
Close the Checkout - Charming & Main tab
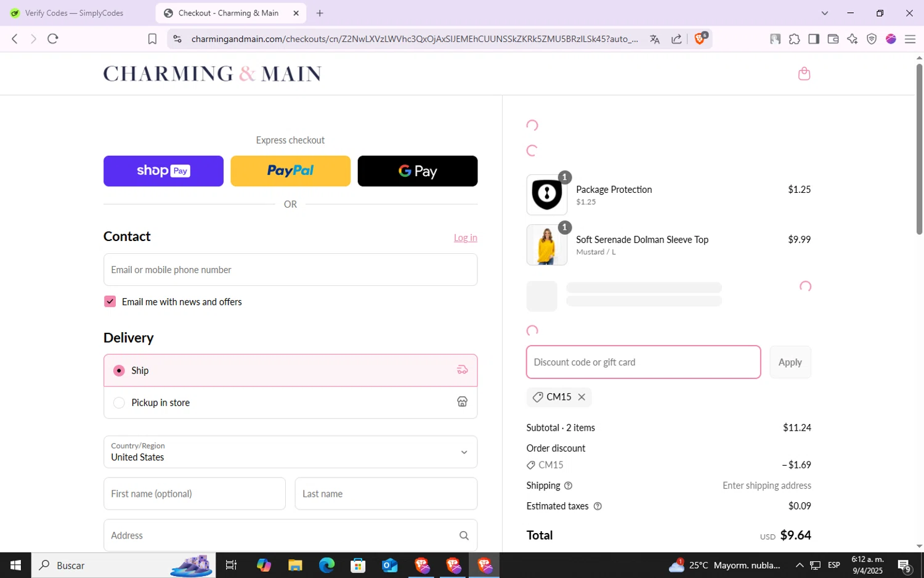(296, 13)
